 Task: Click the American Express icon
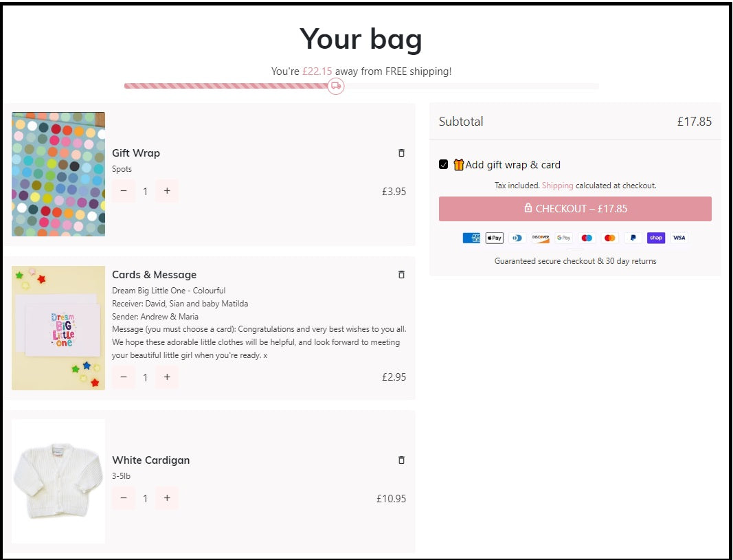click(471, 238)
